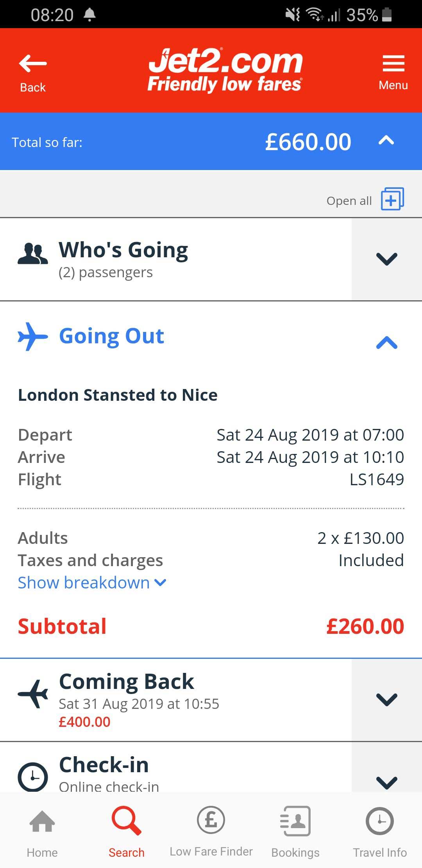Screen dimensions: 422x868
Task: Expand the Who's Going section
Action: click(x=386, y=259)
